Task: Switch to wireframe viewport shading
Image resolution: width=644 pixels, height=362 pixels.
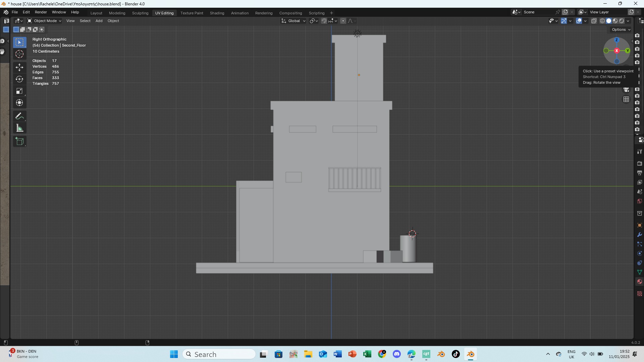Action: point(602,21)
